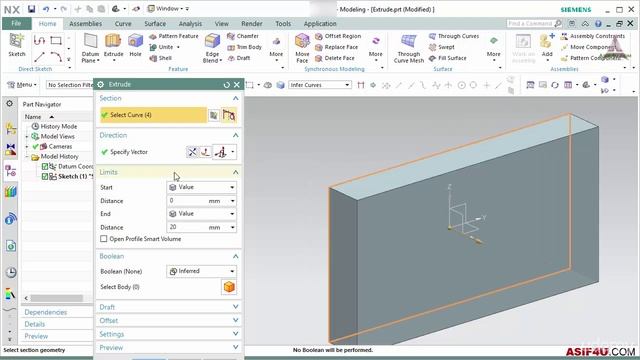
Task: Choose the Select Body cube icon
Action: (229, 287)
